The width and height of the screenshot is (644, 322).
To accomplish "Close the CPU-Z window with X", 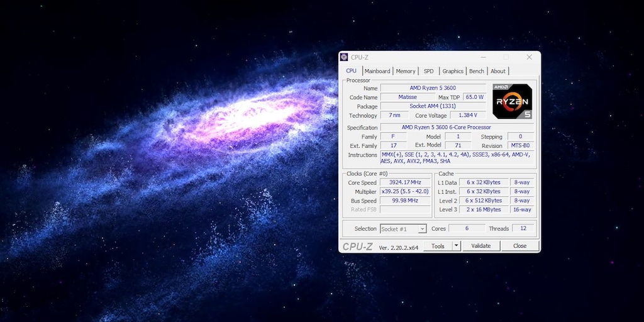I will [529, 57].
